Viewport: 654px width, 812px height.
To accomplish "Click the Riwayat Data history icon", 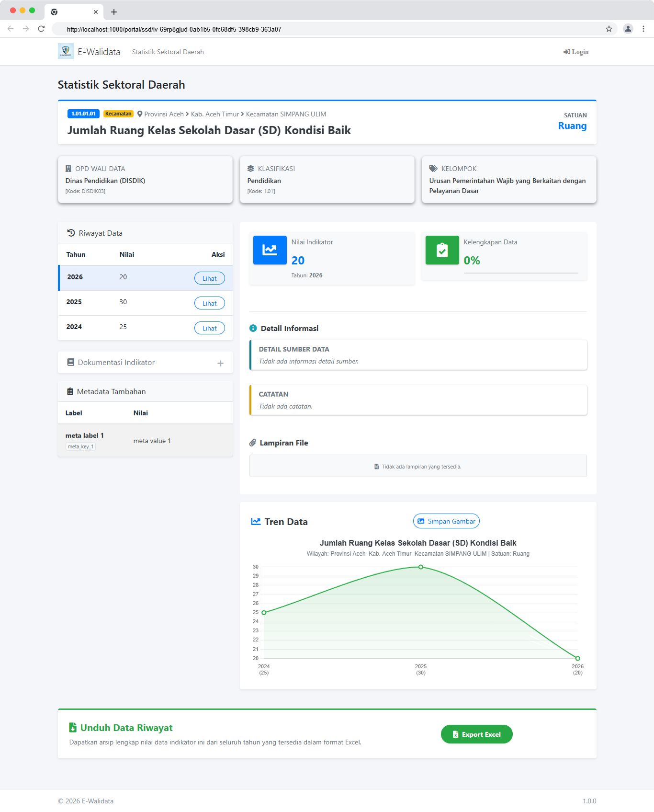I will (71, 233).
